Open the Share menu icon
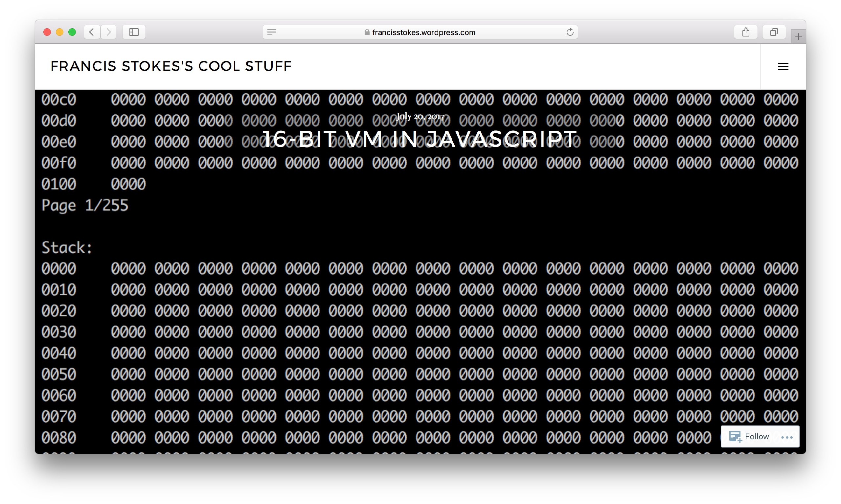This screenshot has height=504, width=841. [x=746, y=32]
